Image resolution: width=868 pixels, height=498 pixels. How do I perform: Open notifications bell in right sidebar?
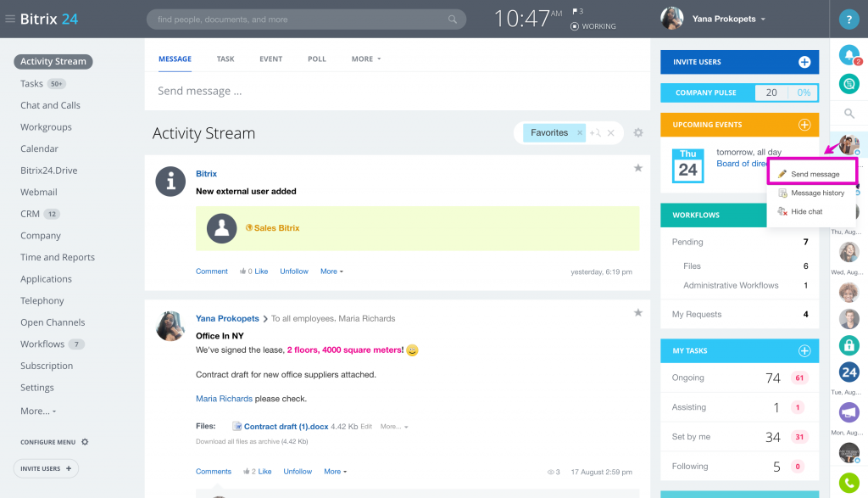(x=849, y=55)
